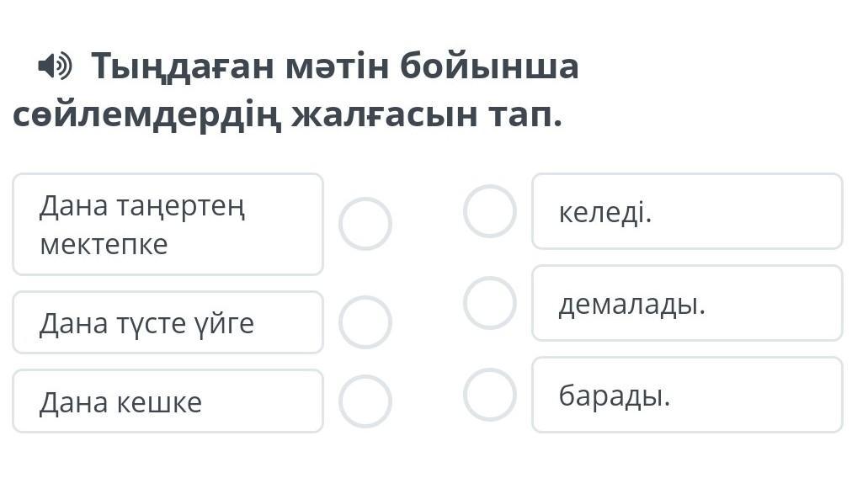Click the heading 'Тыңдаған мәтін бойынша'
The height and width of the screenshot is (494, 868).
pyautogui.click(x=335, y=66)
